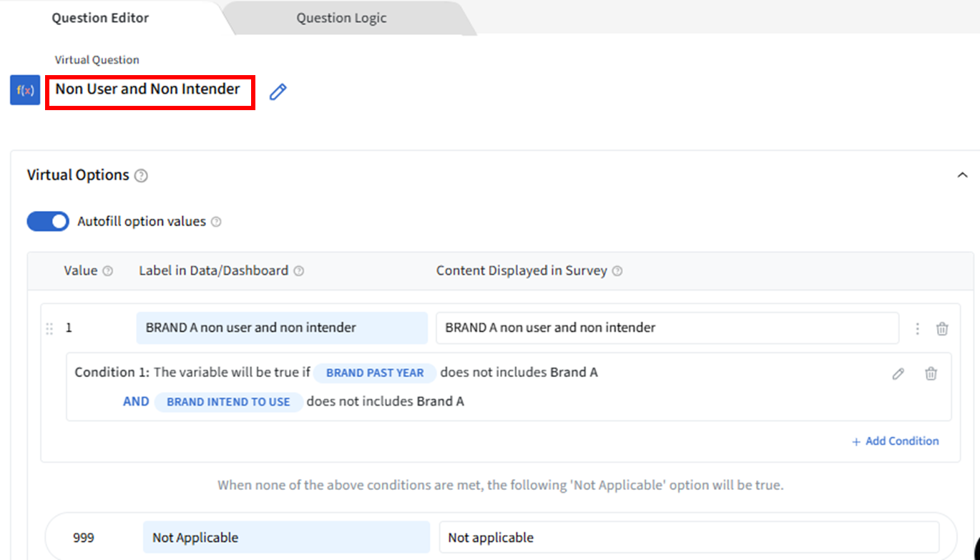Click help icon beside Virtual Options heading

(x=141, y=176)
